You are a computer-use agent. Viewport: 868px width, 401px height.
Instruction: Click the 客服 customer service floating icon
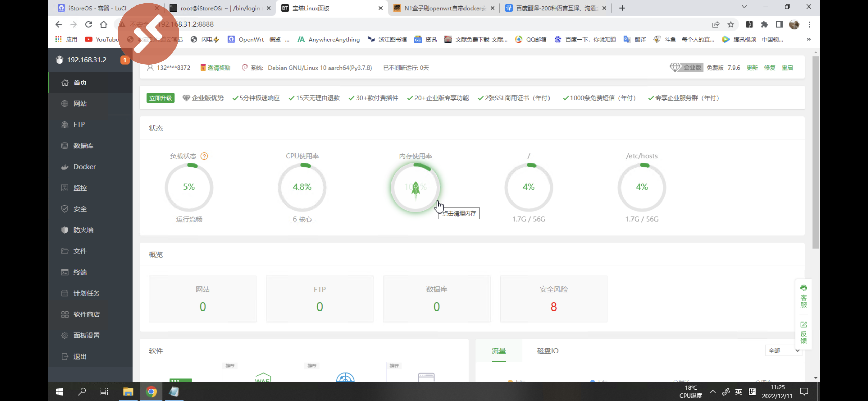tap(804, 297)
